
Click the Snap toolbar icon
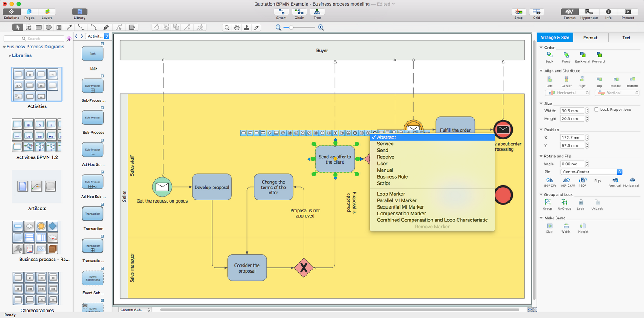pos(519,12)
